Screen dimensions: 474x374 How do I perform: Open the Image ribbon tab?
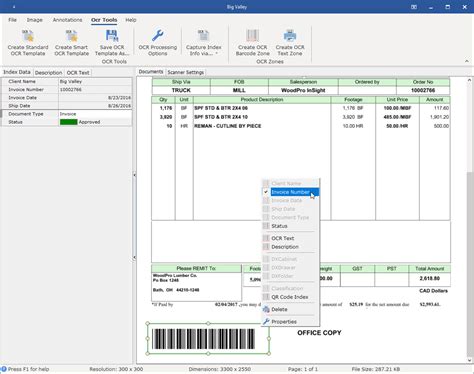click(x=35, y=20)
